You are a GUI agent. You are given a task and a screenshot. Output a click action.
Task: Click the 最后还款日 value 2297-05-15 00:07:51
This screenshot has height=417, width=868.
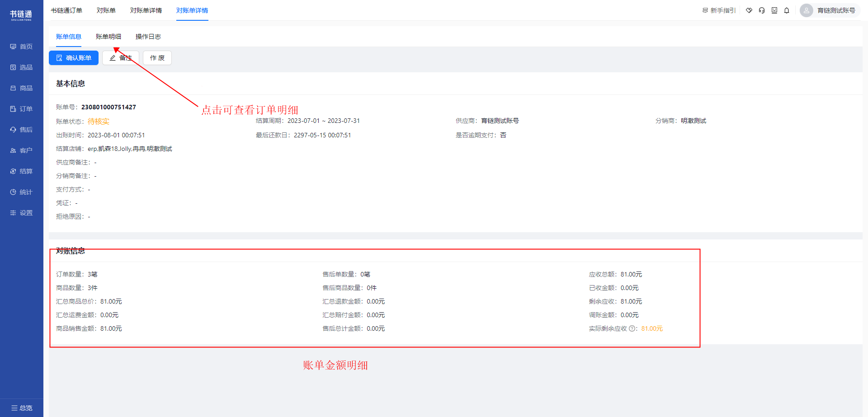point(322,135)
